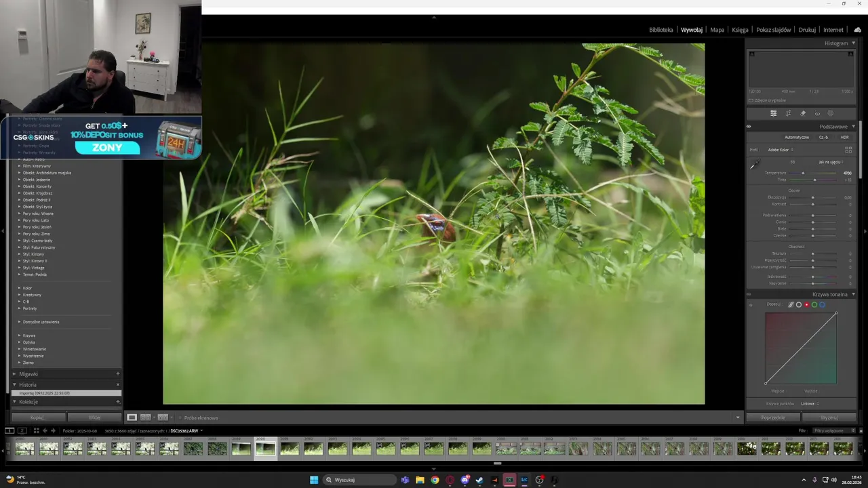Select the Importuj history entry

66,393
